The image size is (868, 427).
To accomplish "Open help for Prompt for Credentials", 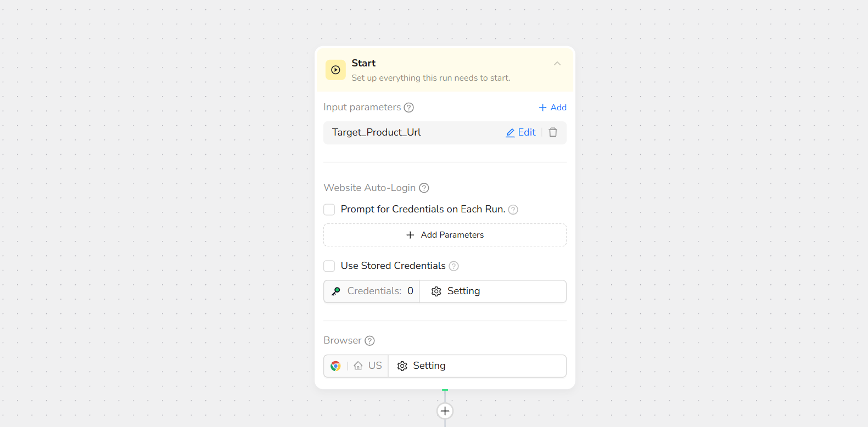I will [513, 210].
